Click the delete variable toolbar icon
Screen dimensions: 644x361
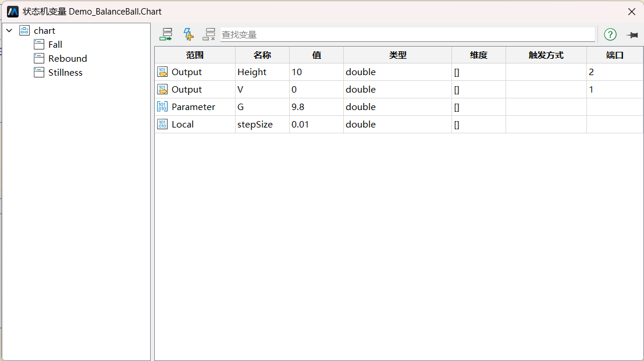pos(209,34)
